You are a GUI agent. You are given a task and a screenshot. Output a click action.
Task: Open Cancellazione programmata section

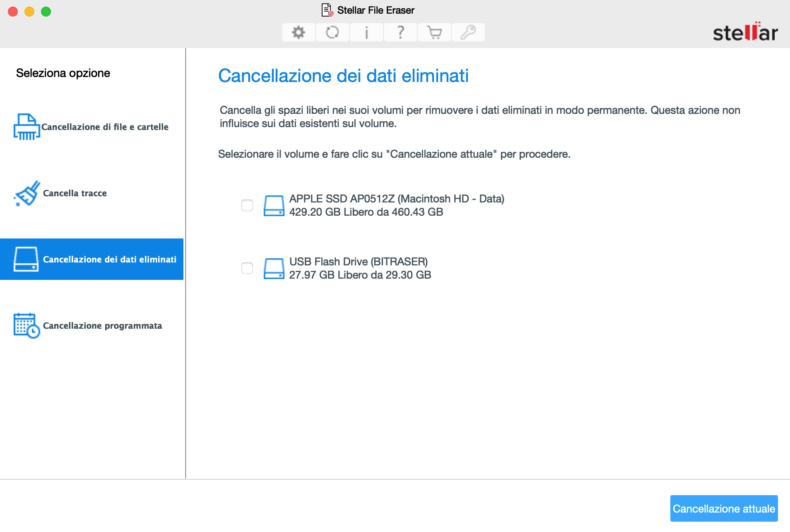pyautogui.click(x=92, y=325)
